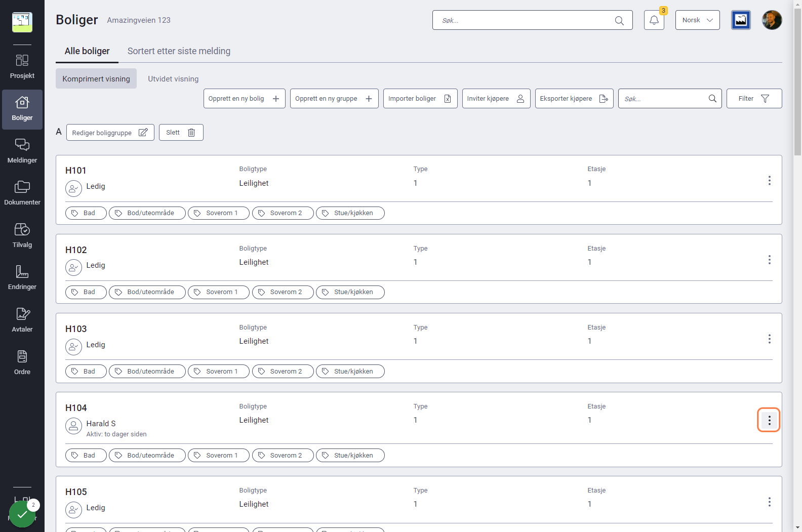Open Endringer in the sidebar
The width and height of the screenshot is (802, 532).
pyautogui.click(x=22, y=278)
